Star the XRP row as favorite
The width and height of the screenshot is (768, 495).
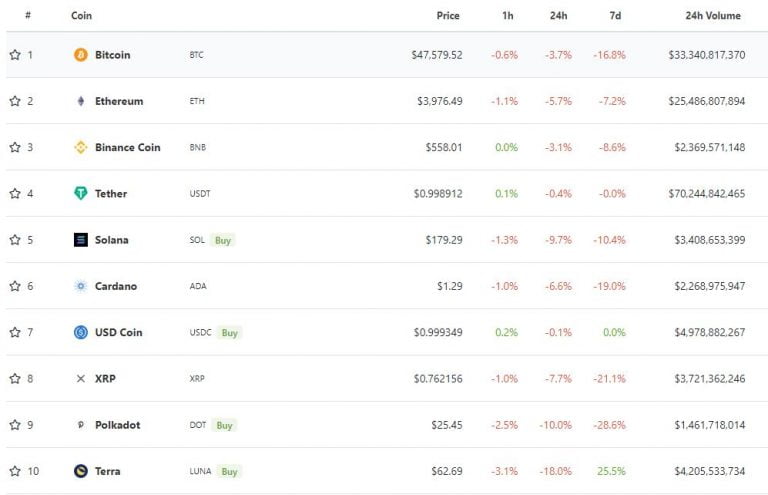pos(15,379)
